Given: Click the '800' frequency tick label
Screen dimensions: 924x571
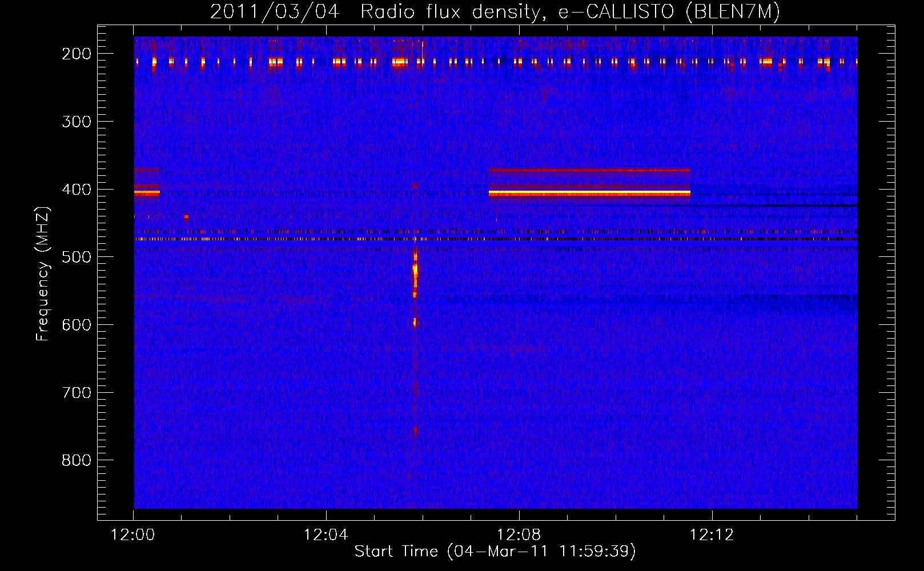Looking at the screenshot, I should tap(77, 460).
